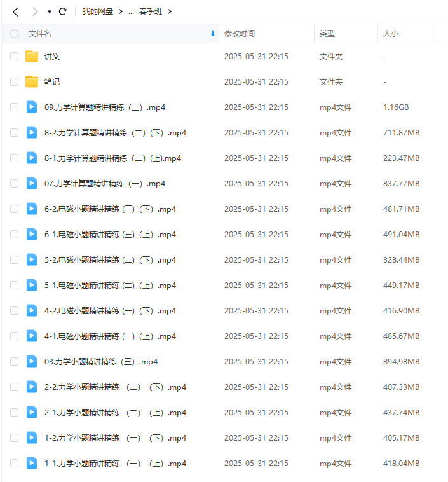The height and width of the screenshot is (482, 448).
Task: Click the 894.98MB size value
Action: point(402,361)
